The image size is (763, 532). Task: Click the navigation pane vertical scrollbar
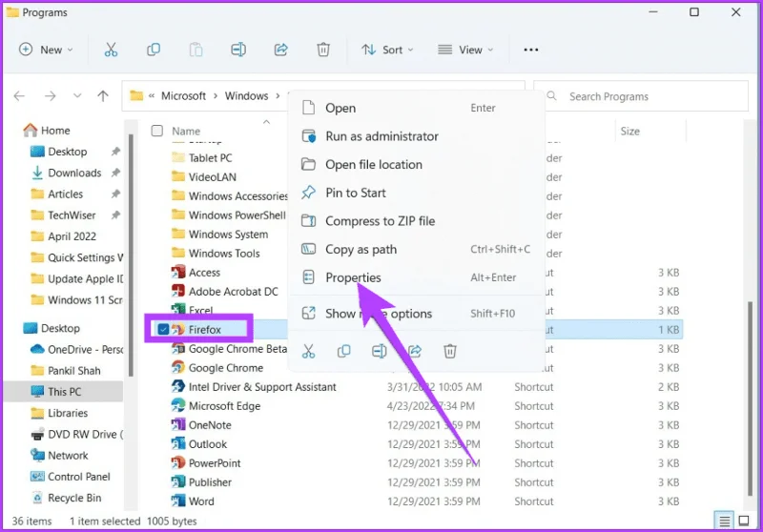tap(131, 256)
